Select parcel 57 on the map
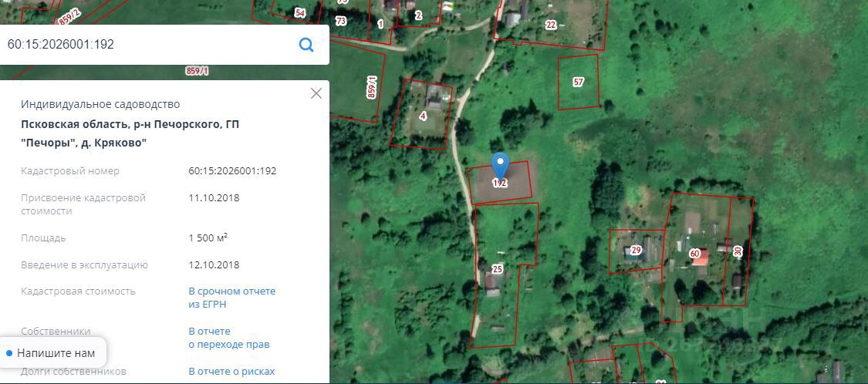868x384 pixels. point(578,83)
